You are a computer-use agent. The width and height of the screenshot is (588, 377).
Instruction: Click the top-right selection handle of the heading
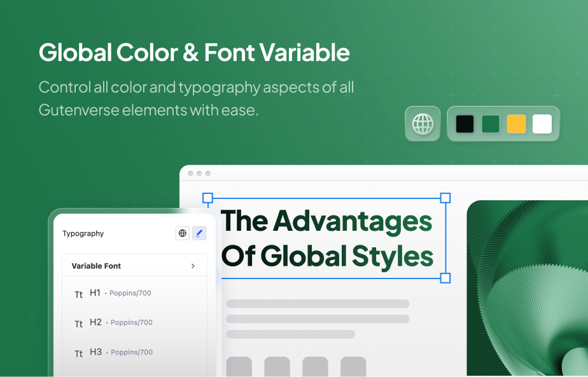(445, 198)
